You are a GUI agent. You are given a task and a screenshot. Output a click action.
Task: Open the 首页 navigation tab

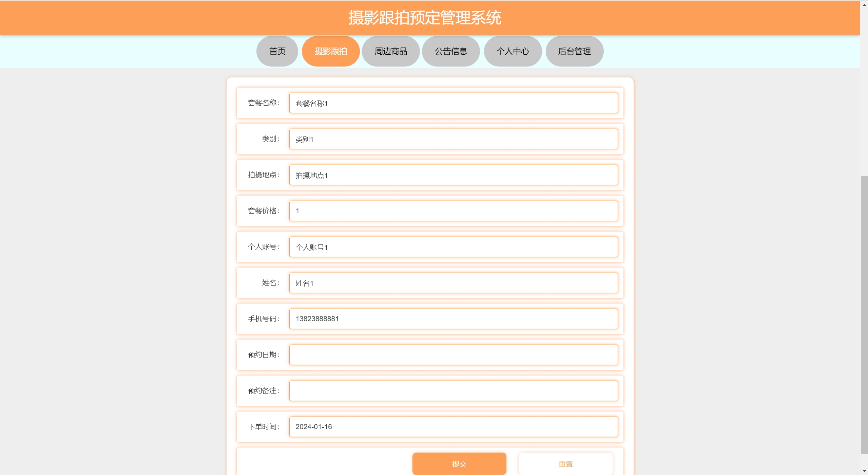click(x=277, y=51)
